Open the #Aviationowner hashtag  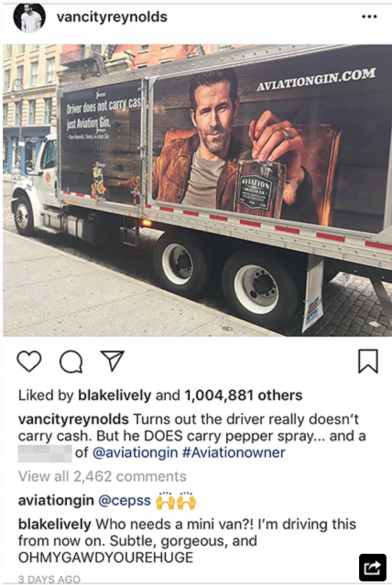point(234,452)
